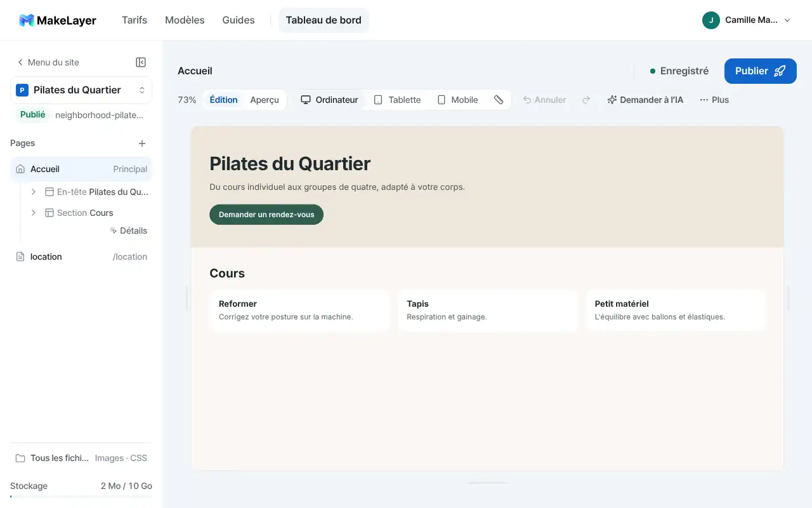The height and width of the screenshot is (508, 812).
Task: Click Demander un rendez-vous button in canvas
Action: (266, 215)
